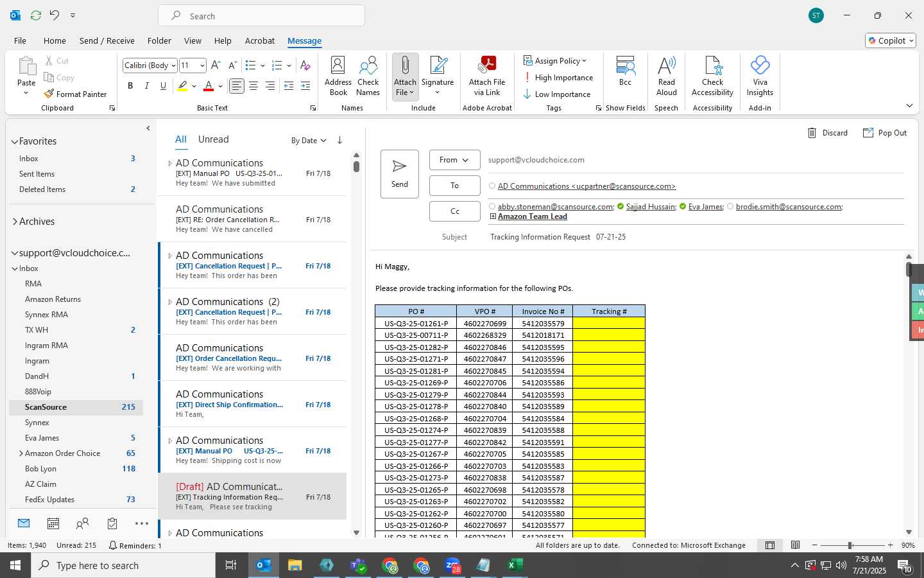Screen dimensions: 924x578
Task: Apply Bold formatting
Action: pyautogui.click(x=130, y=85)
